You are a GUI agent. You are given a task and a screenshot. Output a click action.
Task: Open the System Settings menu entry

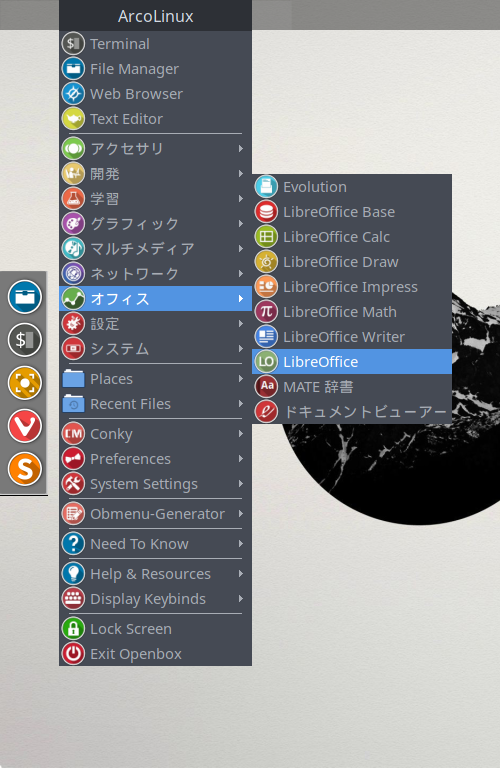coord(155,483)
